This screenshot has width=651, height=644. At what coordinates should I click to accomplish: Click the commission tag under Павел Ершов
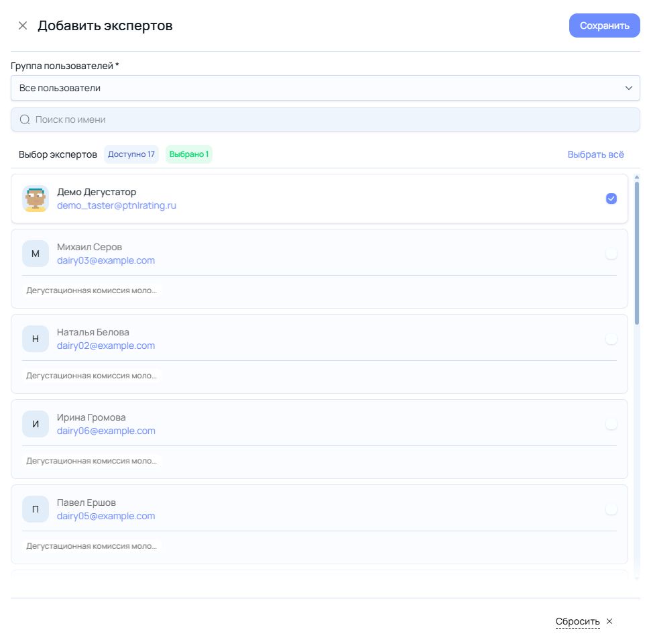tap(91, 546)
